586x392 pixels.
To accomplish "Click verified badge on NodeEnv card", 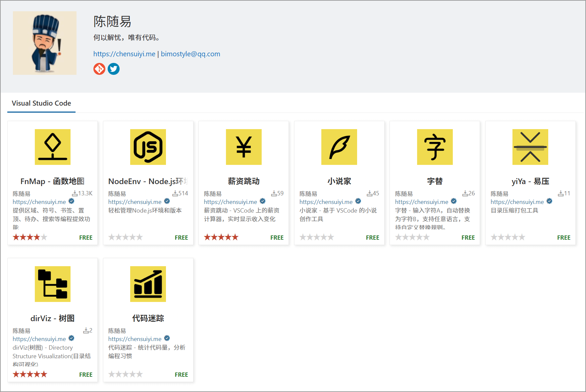I will click(167, 201).
